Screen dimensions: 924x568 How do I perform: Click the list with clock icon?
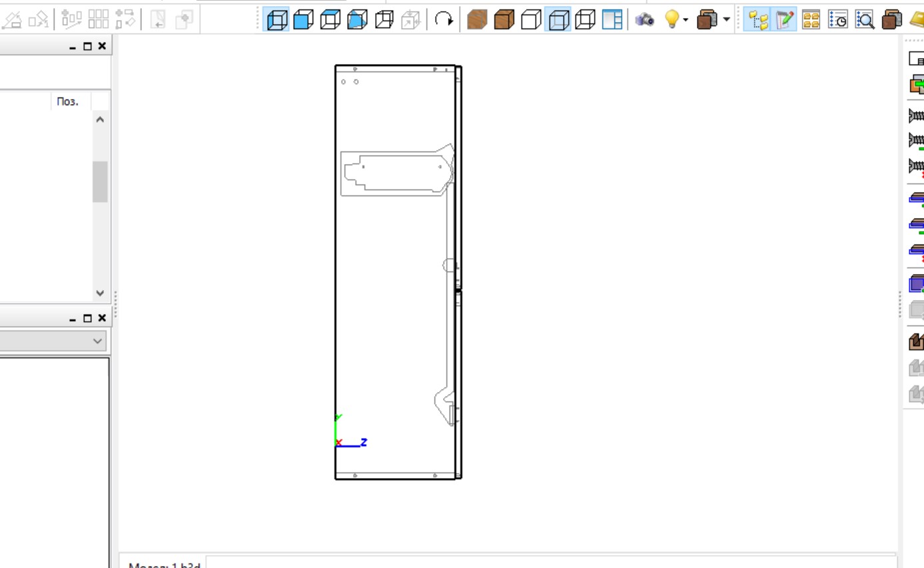click(x=837, y=21)
